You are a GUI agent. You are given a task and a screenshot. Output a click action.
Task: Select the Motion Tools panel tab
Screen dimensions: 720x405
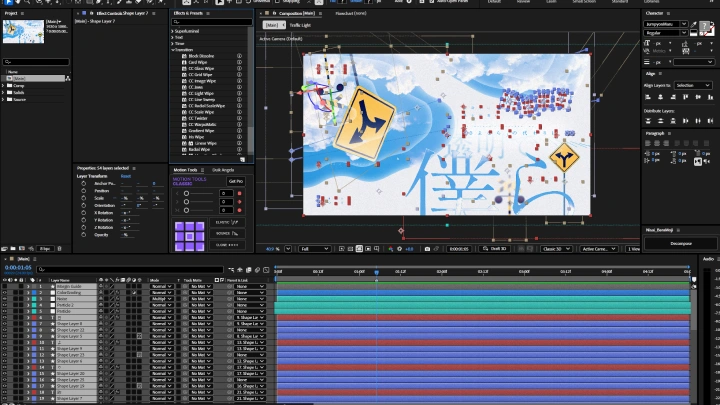point(185,170)
